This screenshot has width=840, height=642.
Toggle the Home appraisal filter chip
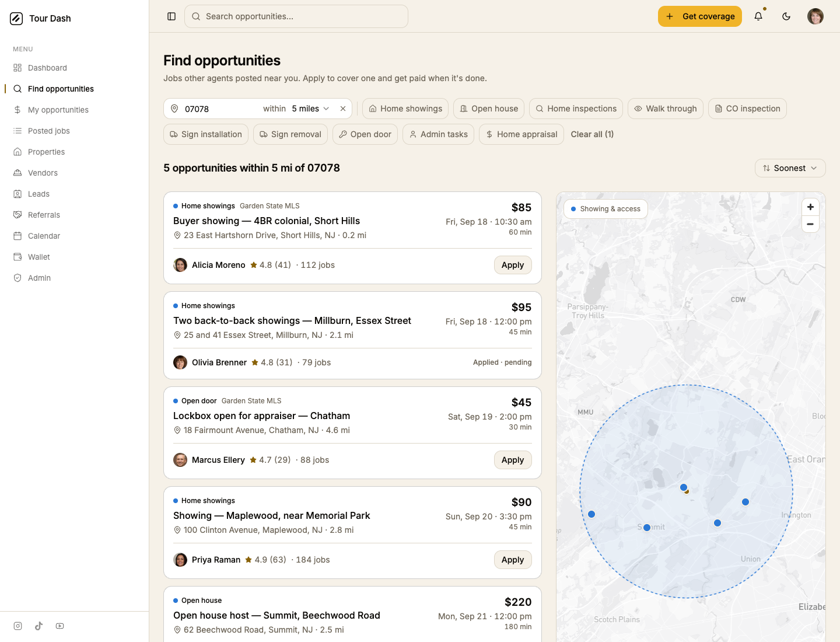pyautogui.click(x=521, y=134)
